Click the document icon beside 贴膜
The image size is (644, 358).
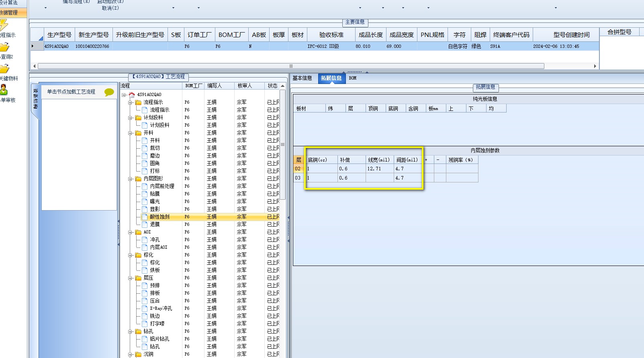coord(145,194)
